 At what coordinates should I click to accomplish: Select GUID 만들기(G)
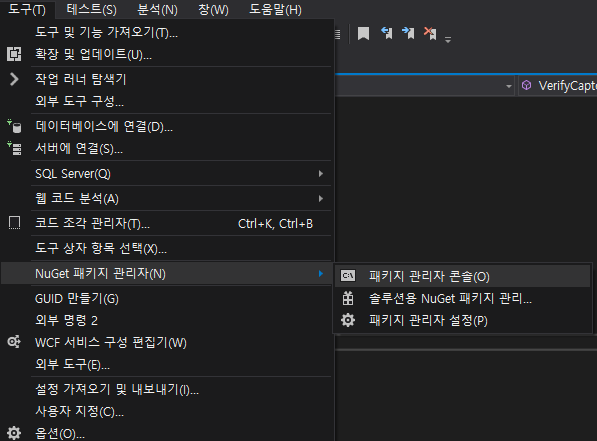point(168,299)
